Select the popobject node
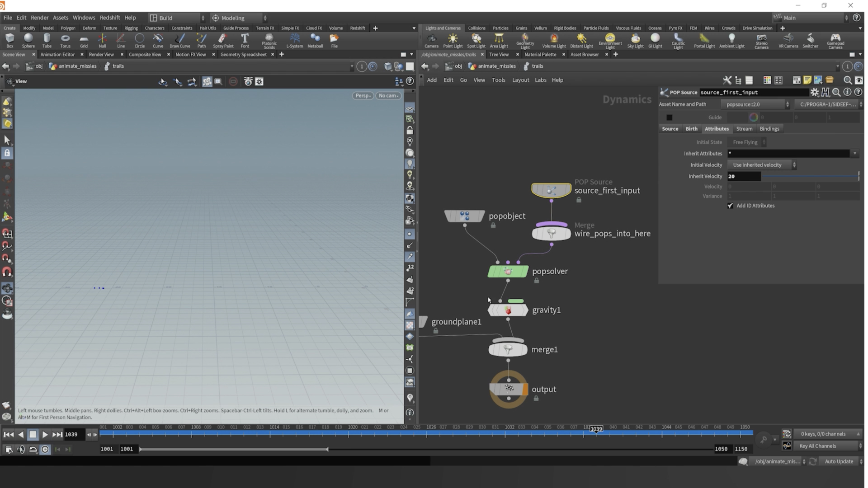 (464, 216)
